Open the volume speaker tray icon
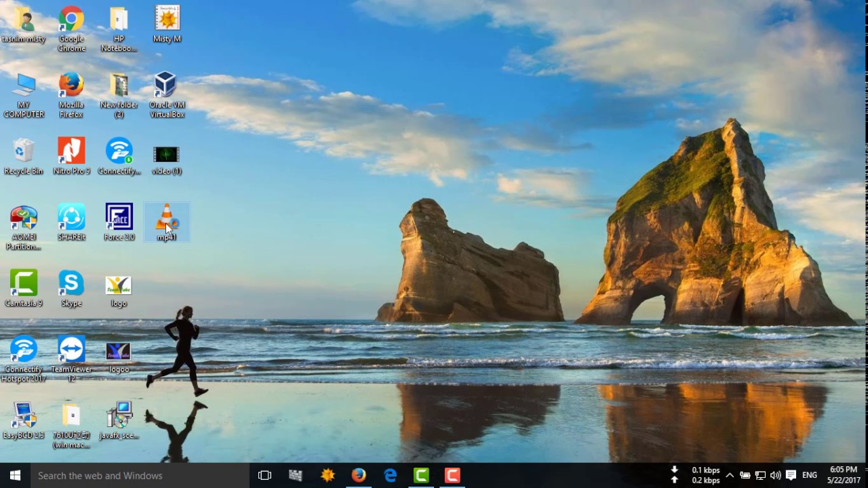Image resolution: width=868 pixels, height=488 pixels. tap(776, 475)
